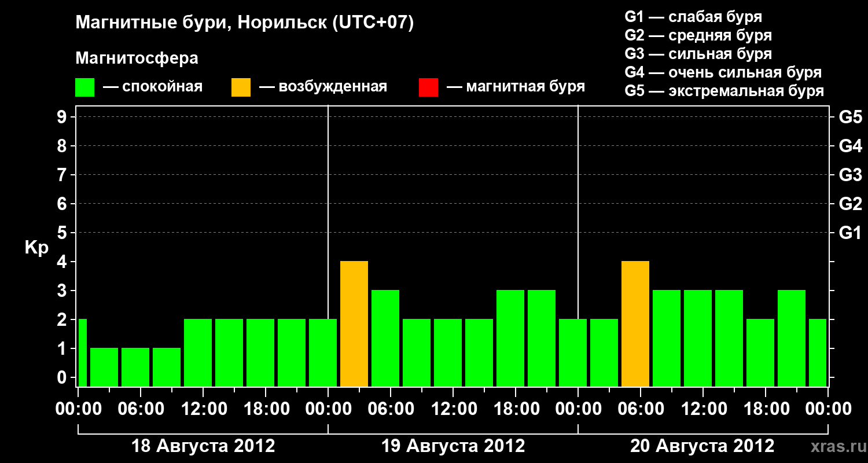Screen dimensions: 868x463
Task: Click the green 'спокойная' legend swatch
Action: (85, 87)
